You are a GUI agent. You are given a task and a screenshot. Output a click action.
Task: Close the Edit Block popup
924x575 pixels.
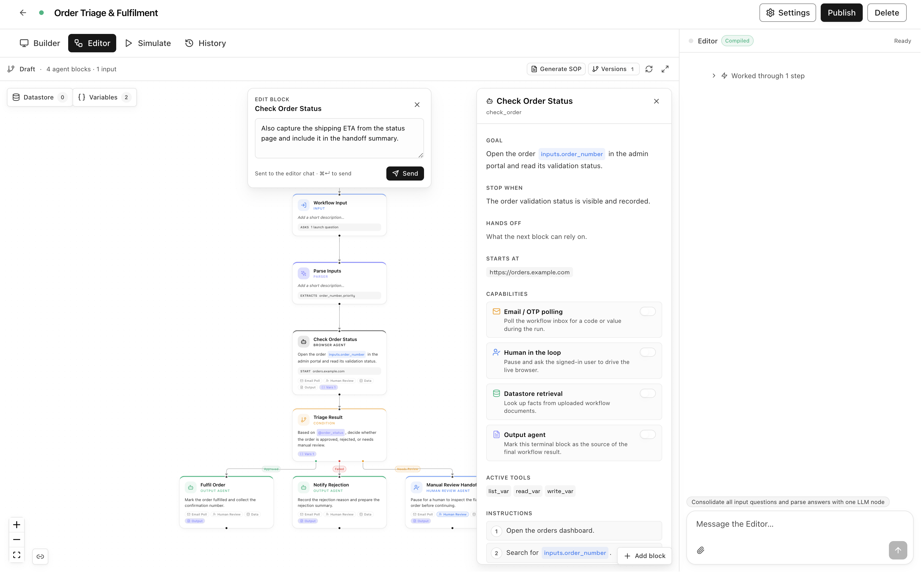point(419,105)
